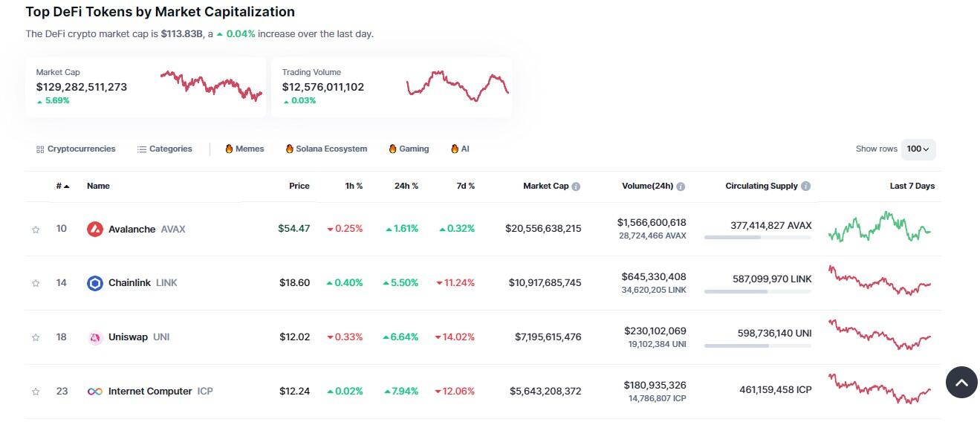Viewport: 980px width, 422px height.
Task: Click Uniswap price $12.02
Action: [x=295, y=337]
